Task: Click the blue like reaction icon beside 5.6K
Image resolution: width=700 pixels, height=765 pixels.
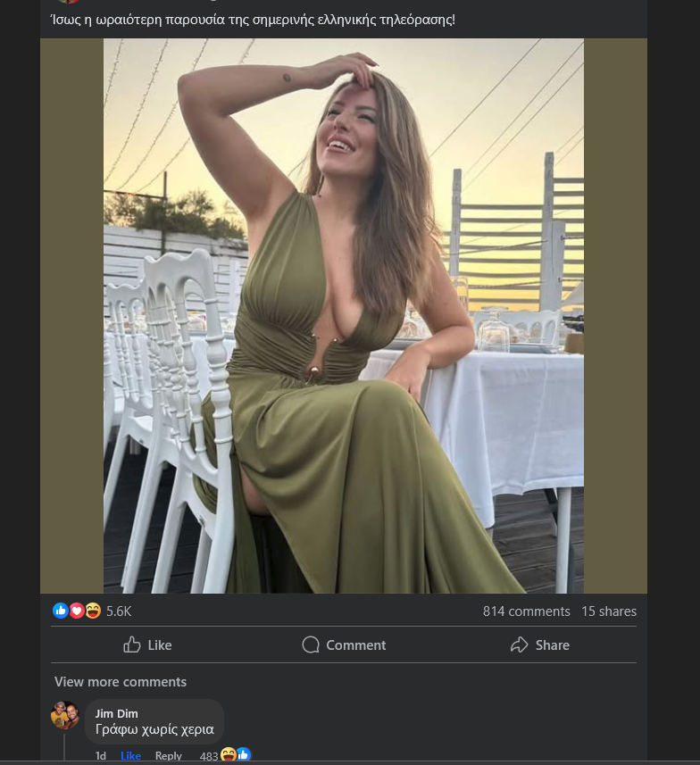Action: pos(61,611)
